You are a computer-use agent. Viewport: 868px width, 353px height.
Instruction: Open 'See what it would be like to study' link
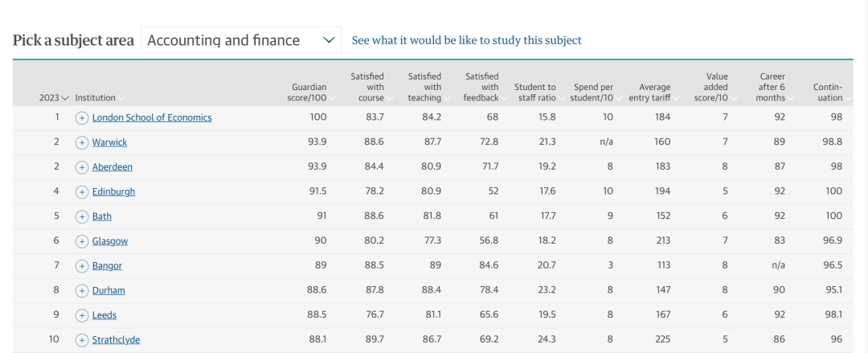[x=466, y=40]
